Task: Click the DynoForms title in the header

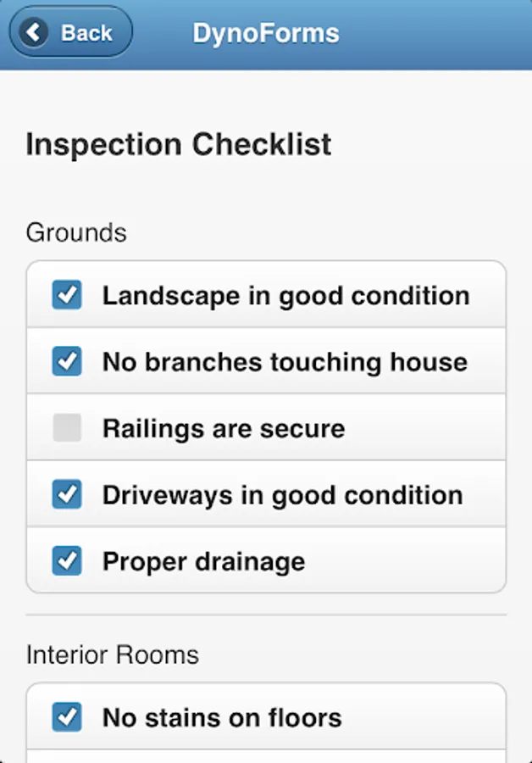Action: pyautogui.click(x=266, y=33)
